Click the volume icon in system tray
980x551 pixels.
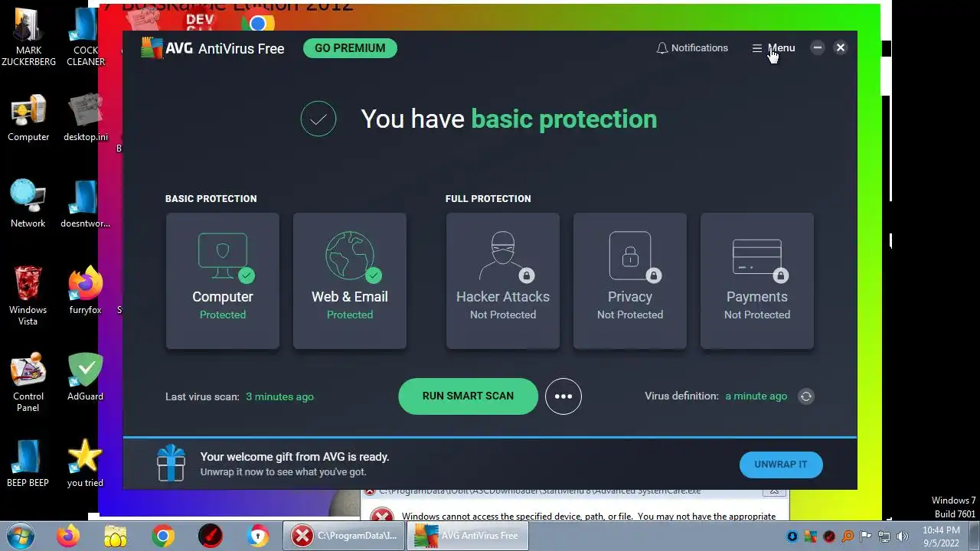point(902,536)
